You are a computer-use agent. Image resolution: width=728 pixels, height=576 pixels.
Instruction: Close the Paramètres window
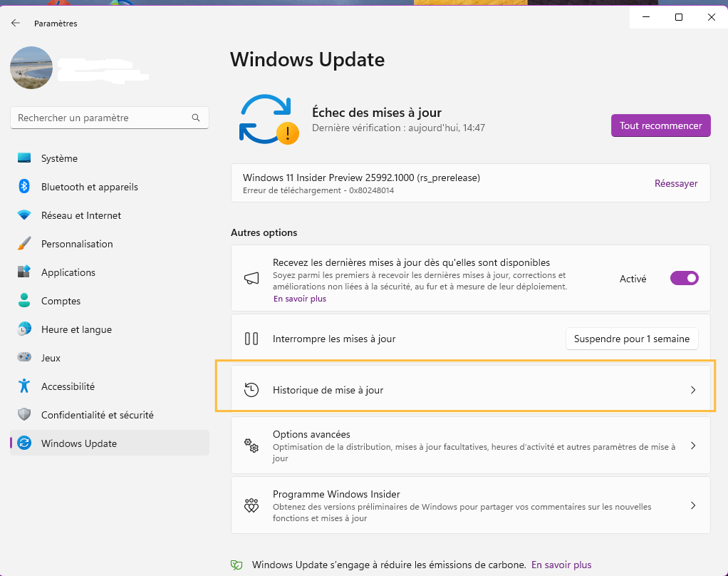pyautogui.click(x=712, y=17)
